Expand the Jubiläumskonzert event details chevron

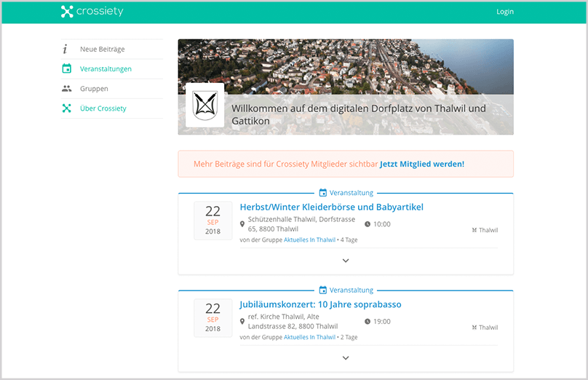346,358
